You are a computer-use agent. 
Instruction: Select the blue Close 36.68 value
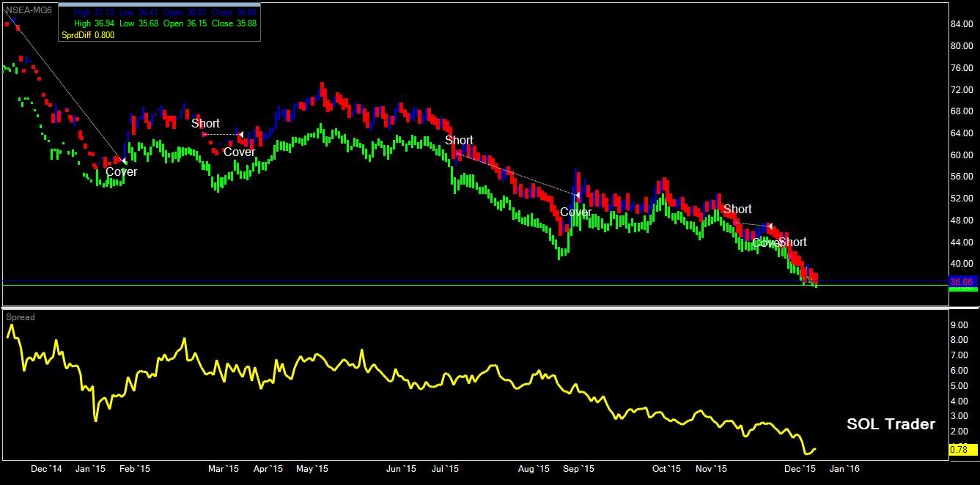pos(234,12)
